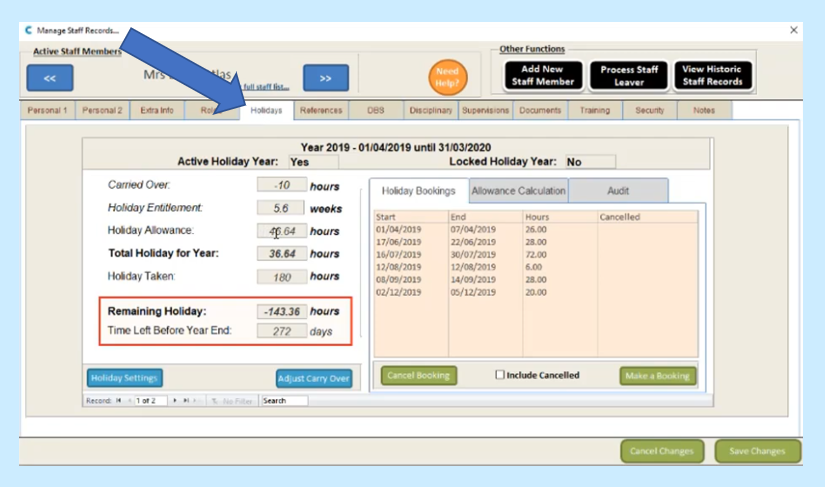This screenshot has width=825, height=487.
Task: Select the Holiday Bookings sub-tab
Action: (419, 191)
